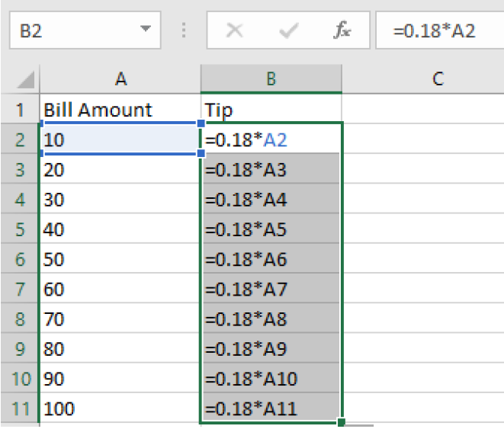The height and width of the screenshot is (429, 504).
Task: Click empty cell C2
Action: 423,139
